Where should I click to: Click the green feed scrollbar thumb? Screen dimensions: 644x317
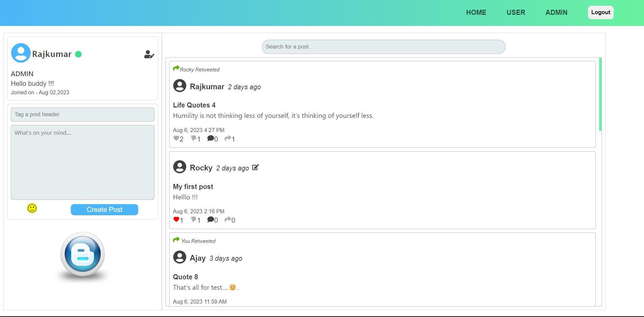601,95
